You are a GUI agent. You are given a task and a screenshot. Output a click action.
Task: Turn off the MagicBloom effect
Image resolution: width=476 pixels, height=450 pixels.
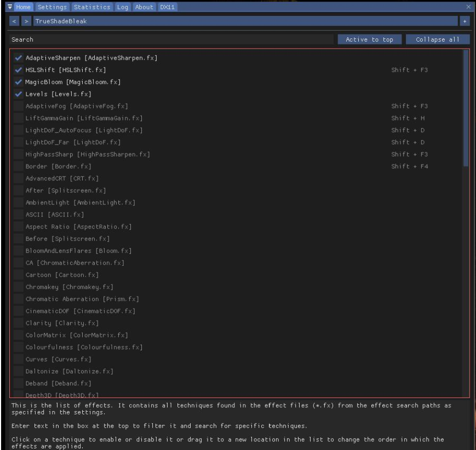point(19,82)
